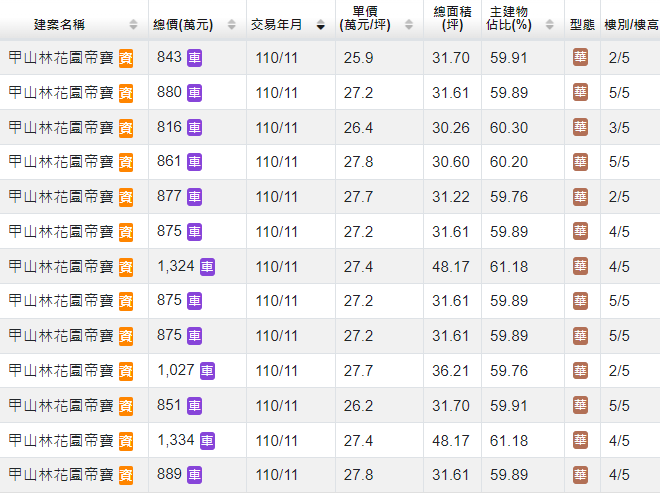
Task: Select the unit price 26.2
Action: coord(358,406)
